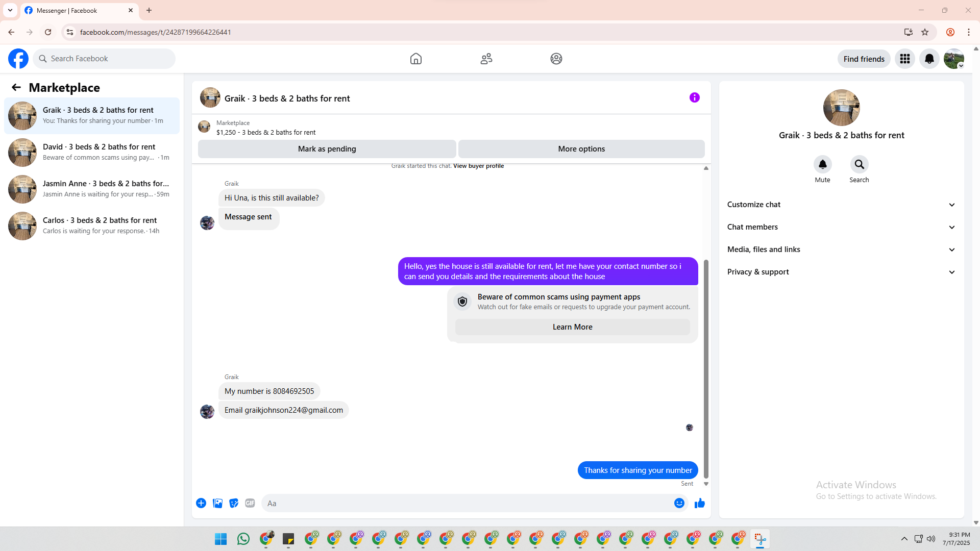Reload the page

48,32
